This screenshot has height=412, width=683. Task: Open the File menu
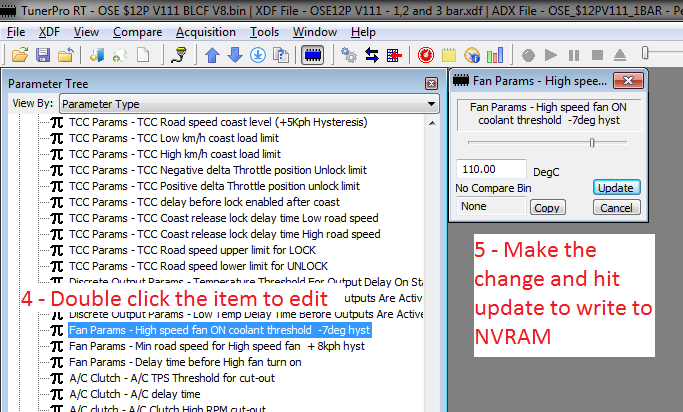pyautogui.click(x=16, y=32)
